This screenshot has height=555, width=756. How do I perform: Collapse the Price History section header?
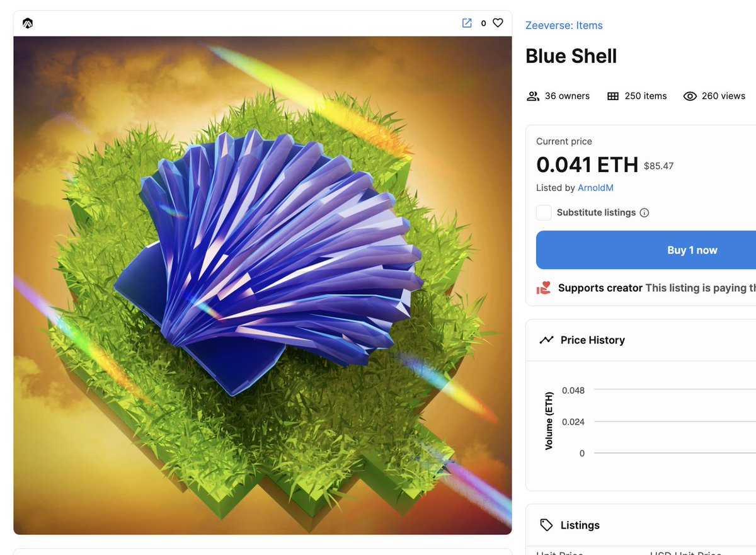coord(641,340)
